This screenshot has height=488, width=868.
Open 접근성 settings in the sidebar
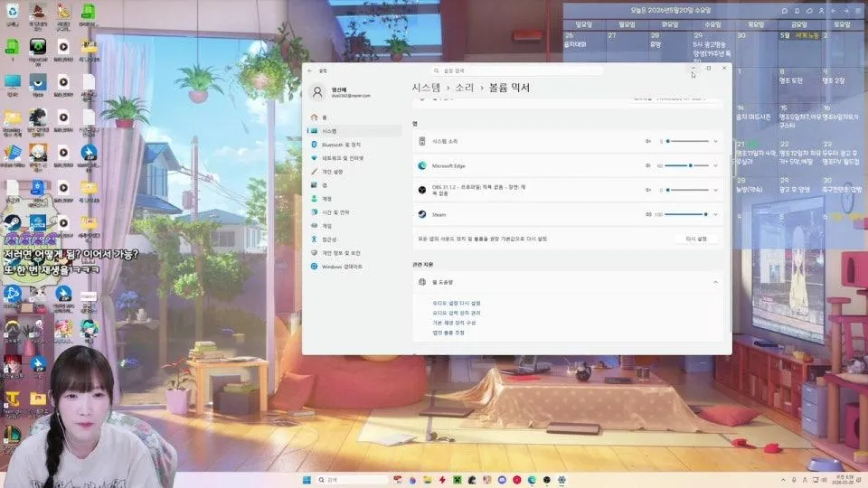[x=354, y=239]
